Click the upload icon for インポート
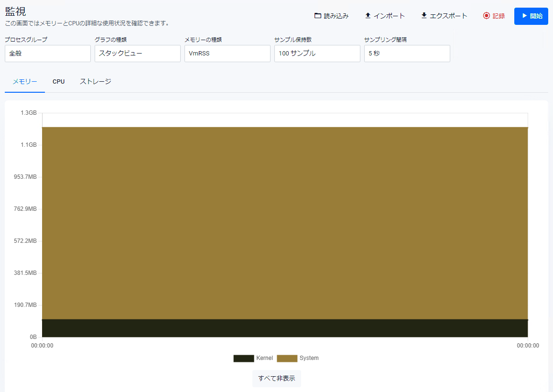The image size is (553, 392). pyautogui.click(x=368, y=16)
